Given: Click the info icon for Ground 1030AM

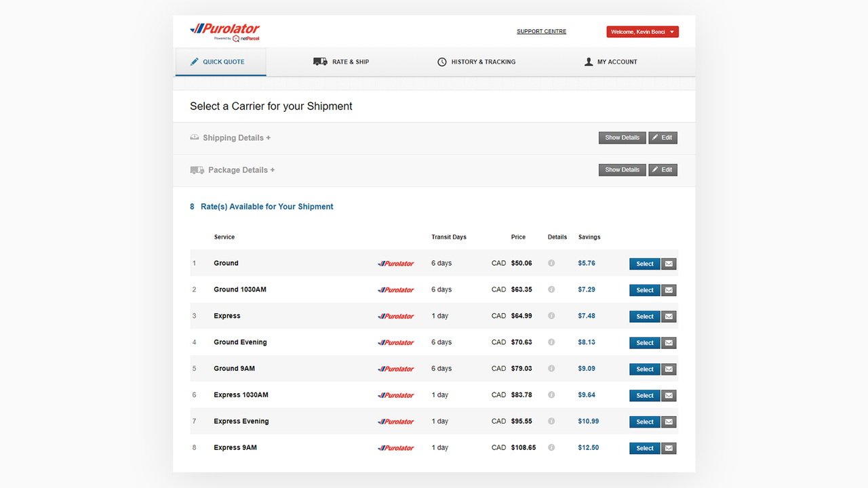Looking at the screenshot, I should (x=551, y=289).
